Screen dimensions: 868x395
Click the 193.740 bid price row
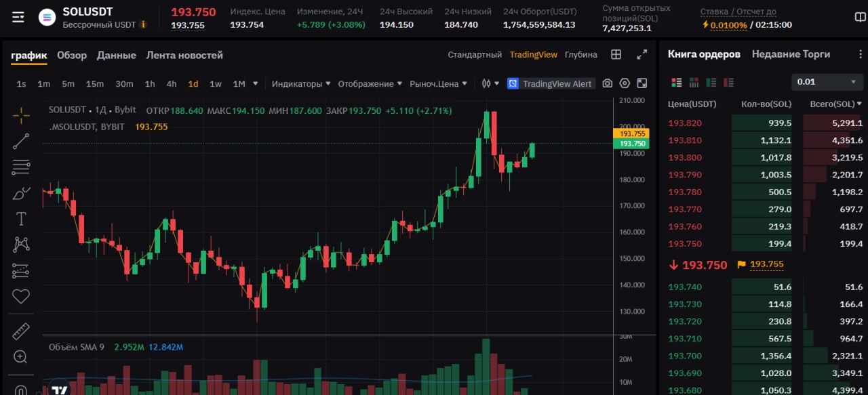[x=765, y=287]
